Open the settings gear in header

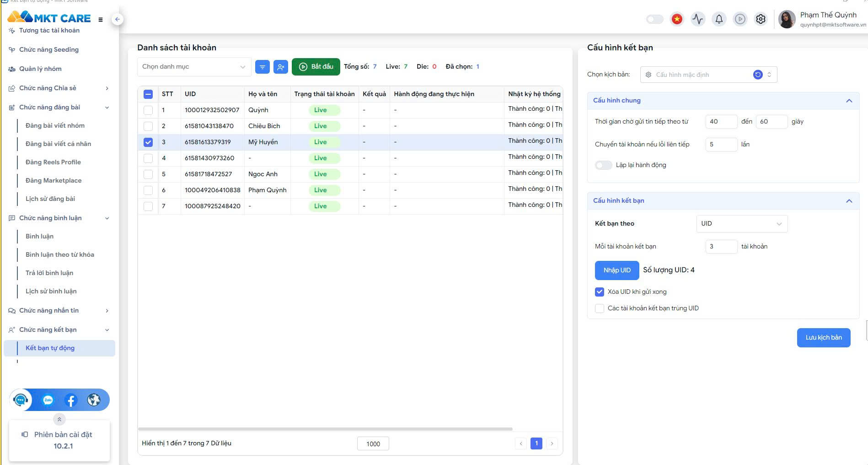(x=761, y=19)
